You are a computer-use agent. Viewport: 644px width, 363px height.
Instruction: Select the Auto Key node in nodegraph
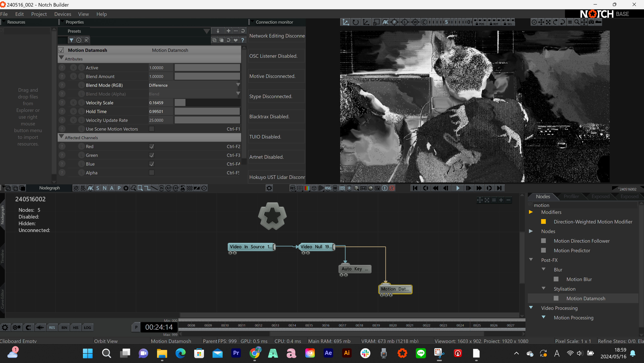coord(354,269)
